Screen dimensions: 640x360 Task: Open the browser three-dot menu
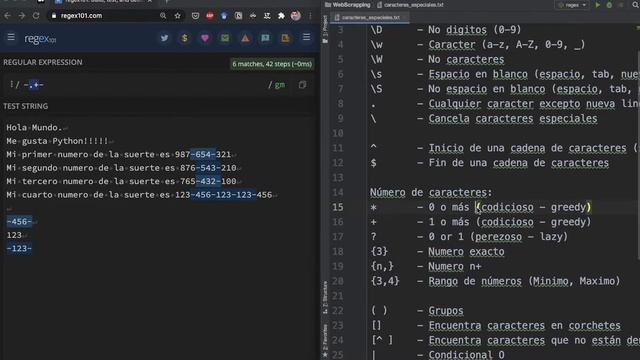point(310,16)
